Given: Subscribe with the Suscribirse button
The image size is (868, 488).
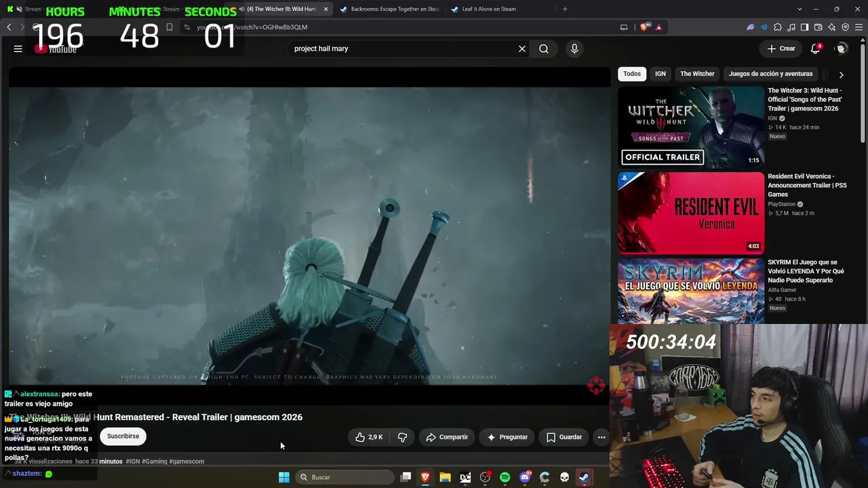Looking at the screenshot, I should coord(123,436).
